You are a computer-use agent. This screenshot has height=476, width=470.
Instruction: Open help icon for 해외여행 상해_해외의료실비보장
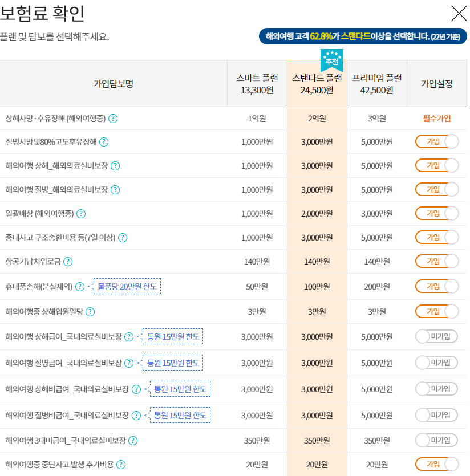(115, 166)
